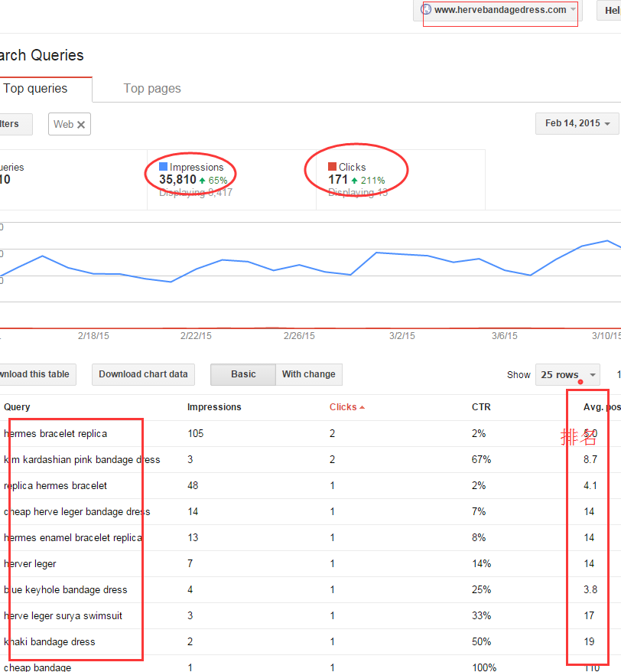Image resolution: width=621 pixels, height=672 pixels.
Task: Click the Download chart data button
Action: point(143,374)
